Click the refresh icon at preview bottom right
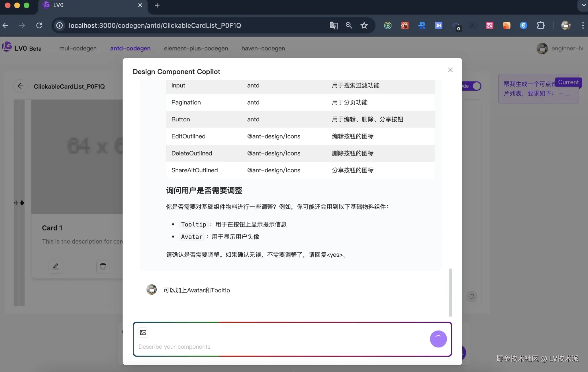 [x=472, y=297]
